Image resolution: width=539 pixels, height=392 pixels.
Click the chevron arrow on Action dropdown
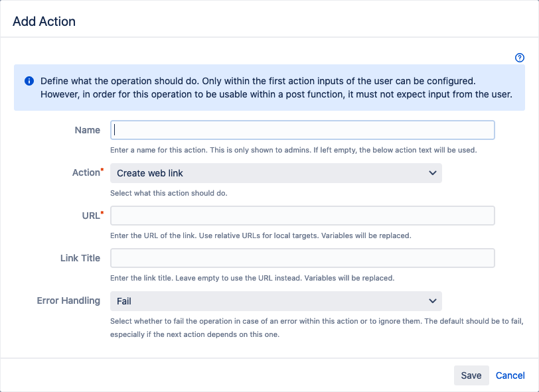(433, 173)
